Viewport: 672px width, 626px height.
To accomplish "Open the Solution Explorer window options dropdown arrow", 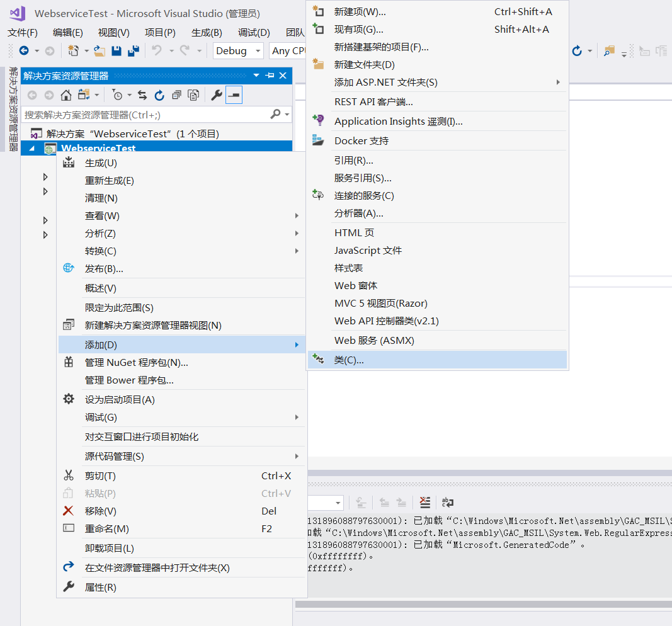I will point(256,76).
